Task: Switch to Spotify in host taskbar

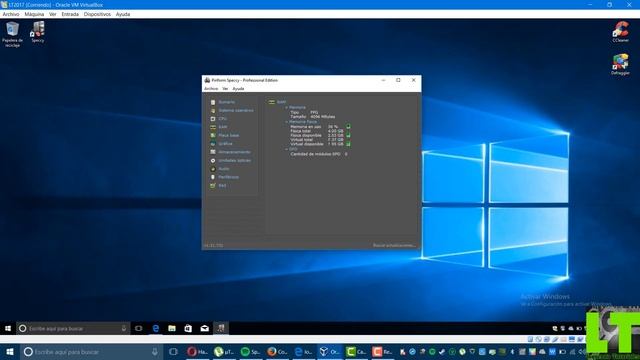Action: 251,352
